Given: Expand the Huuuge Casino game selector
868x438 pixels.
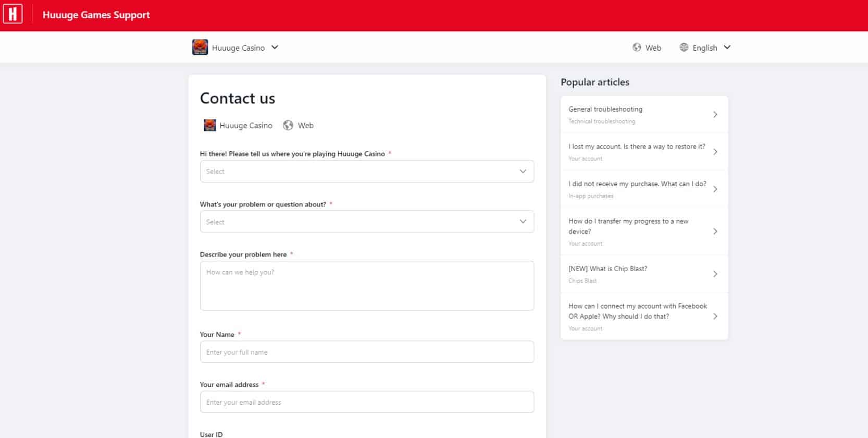Looking at the screenshot, I should [x=275, y=47].
